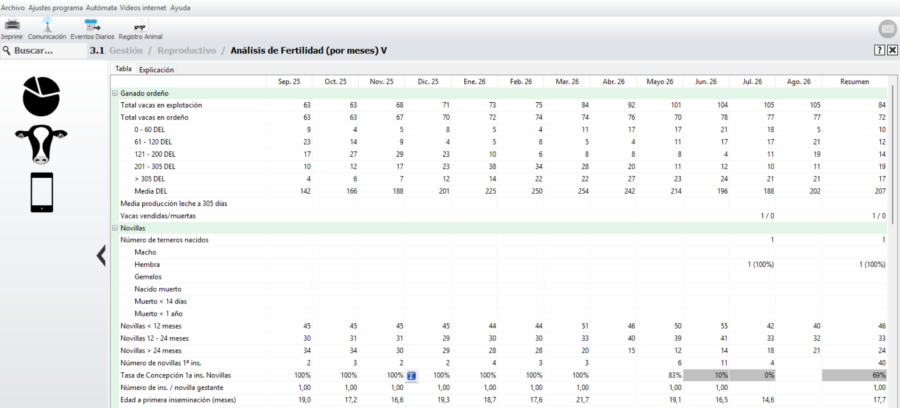900x408 pixels.
Task: Click the search magnifier icon
Action: click(x=7, y=50)
